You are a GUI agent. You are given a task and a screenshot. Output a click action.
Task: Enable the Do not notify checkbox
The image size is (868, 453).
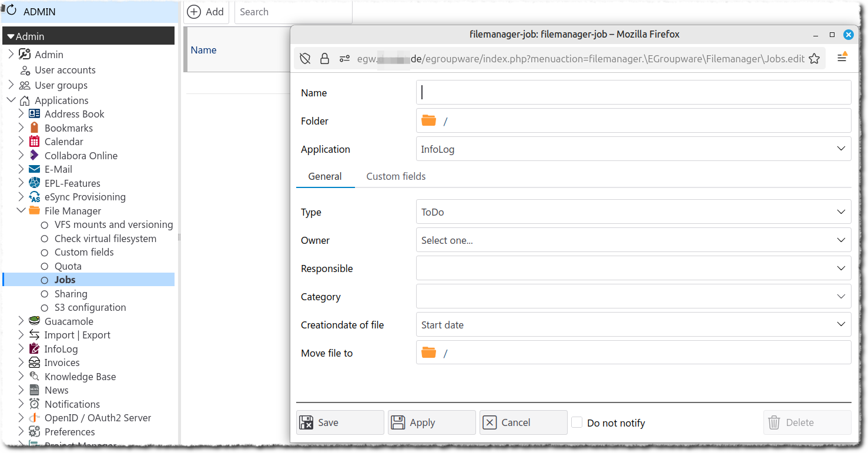pyautogui.click(x=577, y=422)
